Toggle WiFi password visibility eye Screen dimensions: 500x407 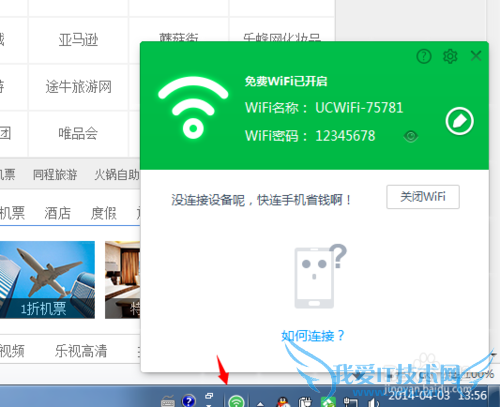pyautogui.click(x=411, y=136)
